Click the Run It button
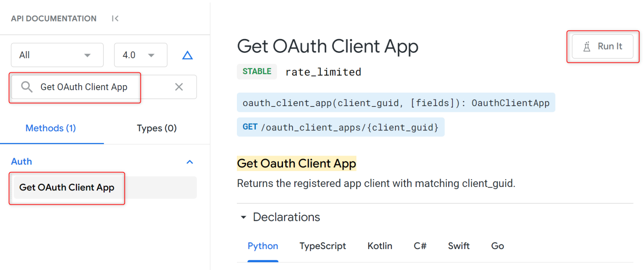 point(602,47)
